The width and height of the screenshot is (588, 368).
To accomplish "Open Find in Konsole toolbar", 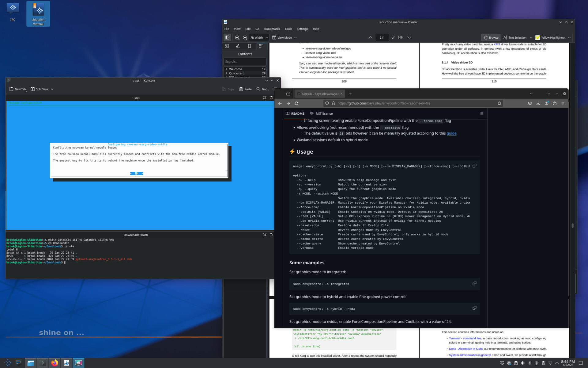I will tap(263, 89).
